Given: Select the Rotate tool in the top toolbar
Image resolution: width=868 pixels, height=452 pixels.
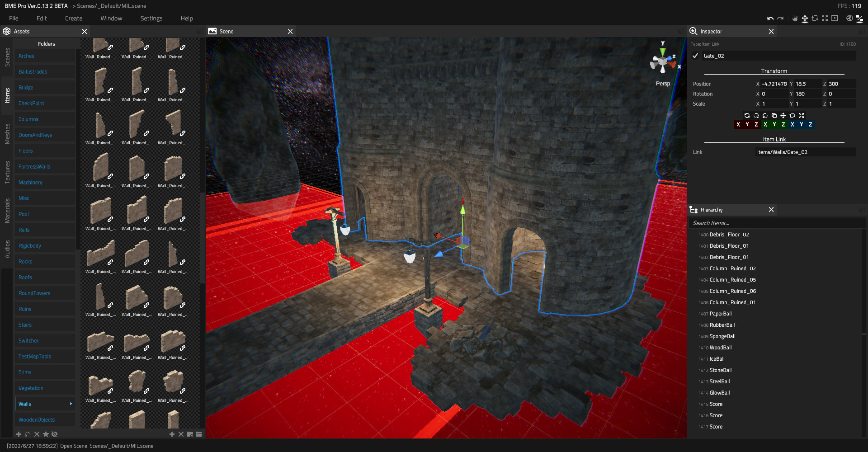Looking at the screenshot, I should pyautogui.click(x=815, y=19).
